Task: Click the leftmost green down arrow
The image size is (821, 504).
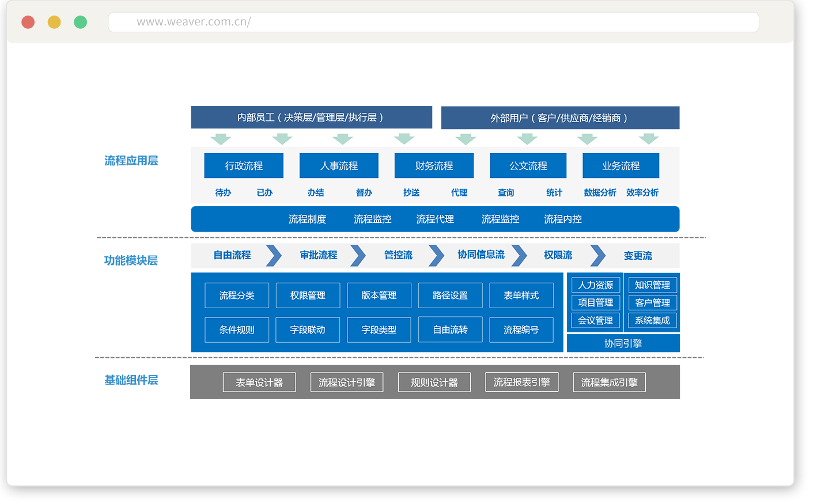Action: pyautogui.click(x=221, y=139)
